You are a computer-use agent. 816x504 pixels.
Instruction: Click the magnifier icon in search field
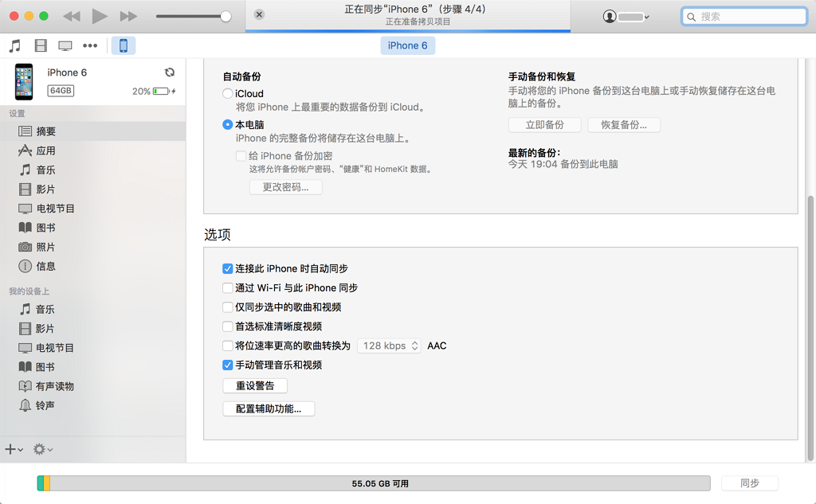coord(691,17)
